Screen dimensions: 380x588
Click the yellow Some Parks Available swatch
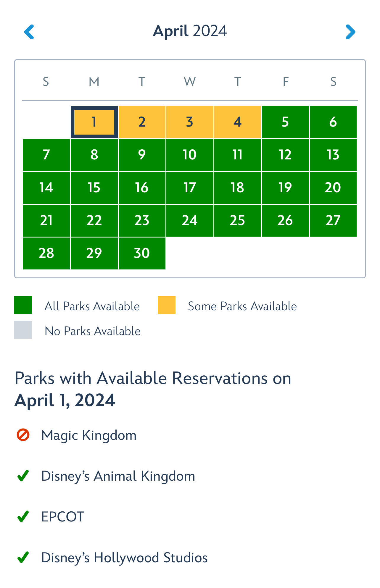tap(167, 305)
